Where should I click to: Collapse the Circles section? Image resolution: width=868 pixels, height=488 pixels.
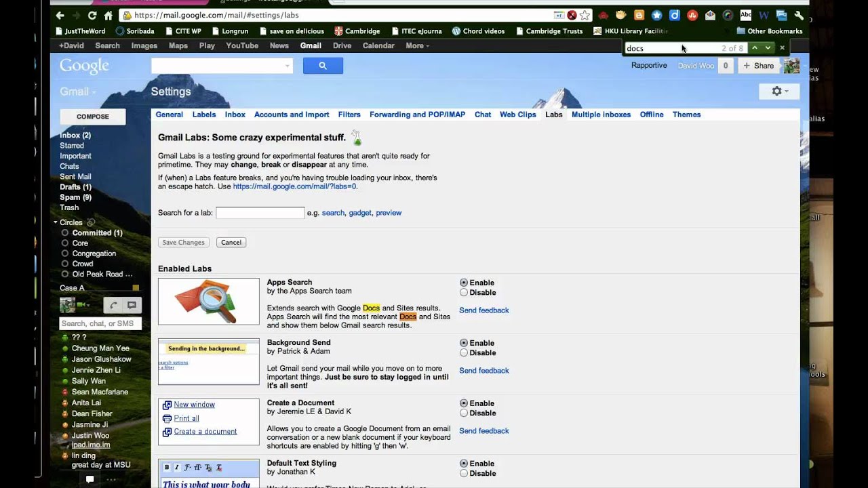(56, 222)
